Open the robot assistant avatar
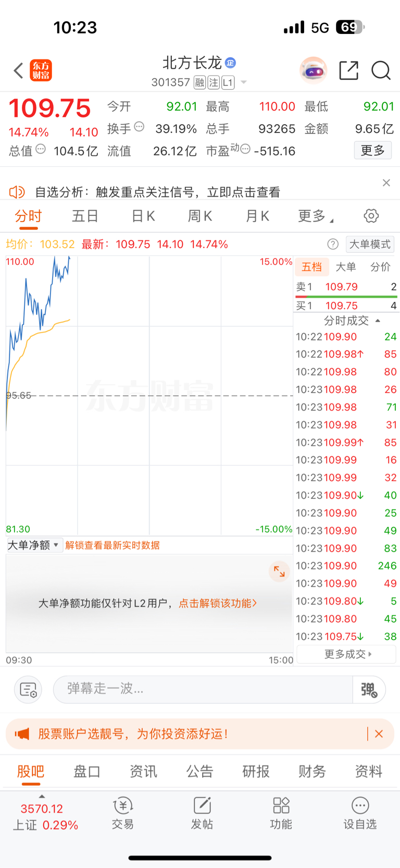 tap(313, 70)
